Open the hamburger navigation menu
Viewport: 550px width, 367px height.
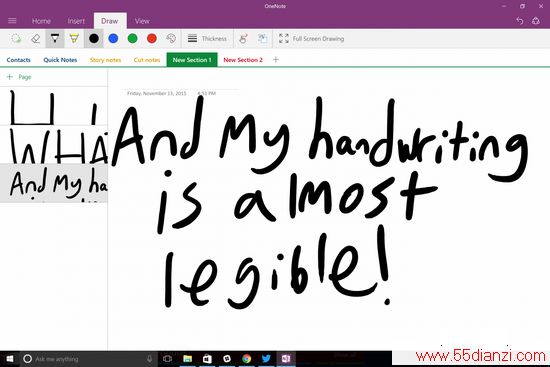[12, 21]
